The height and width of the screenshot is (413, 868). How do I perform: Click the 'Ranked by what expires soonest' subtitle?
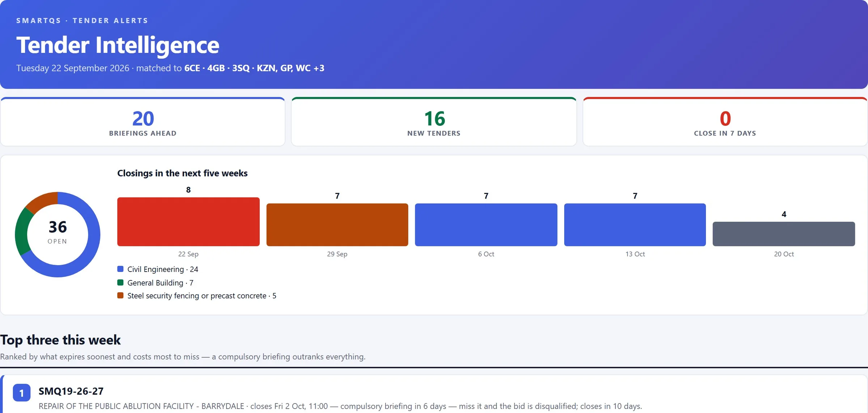(x=183, y=357)
